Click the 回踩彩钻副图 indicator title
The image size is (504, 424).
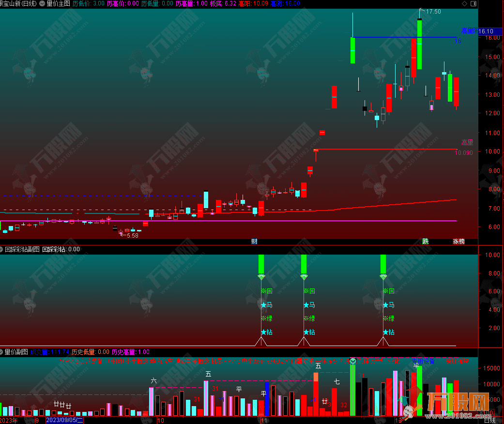tap(22, 249)
